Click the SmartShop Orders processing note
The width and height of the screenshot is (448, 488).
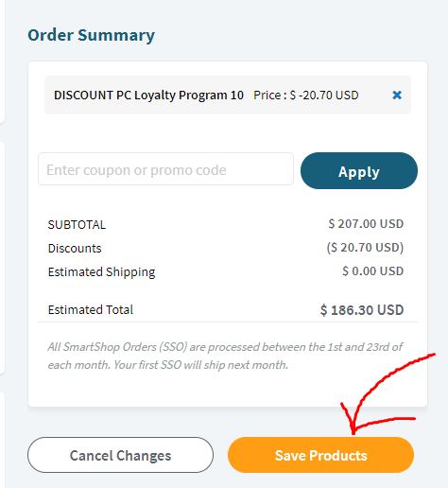225,356
